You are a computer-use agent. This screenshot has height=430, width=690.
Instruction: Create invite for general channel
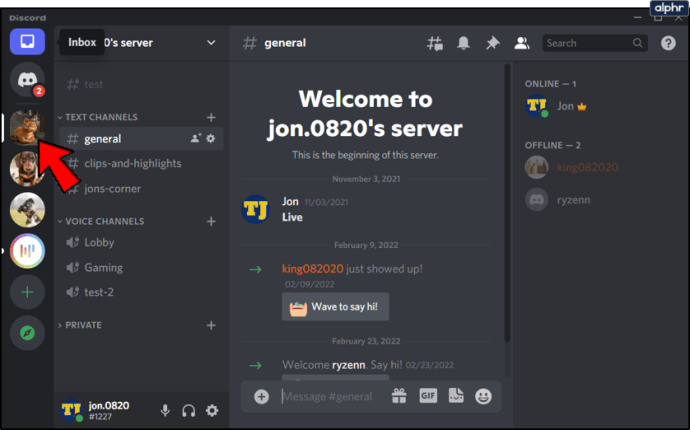tap(196, 138)
